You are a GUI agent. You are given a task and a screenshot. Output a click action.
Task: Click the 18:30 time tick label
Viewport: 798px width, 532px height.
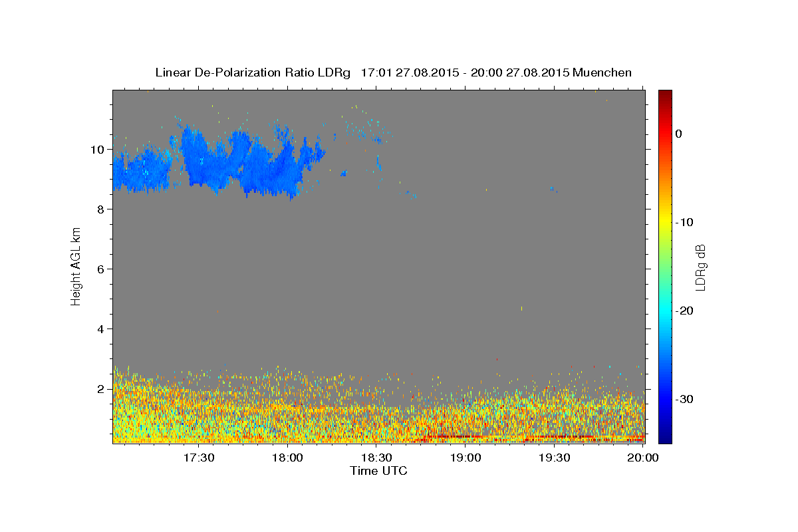[376, 458]
